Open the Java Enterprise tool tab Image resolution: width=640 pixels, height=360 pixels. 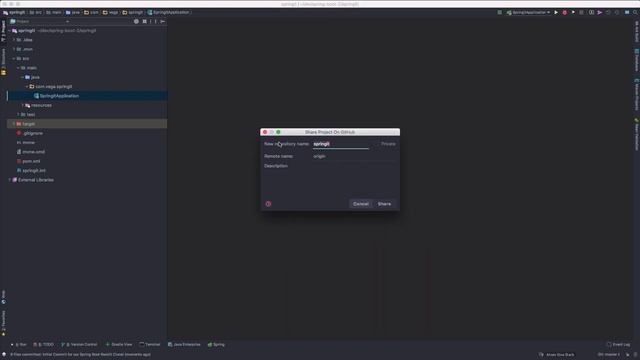pyautogui.click(x=184, y=344)
